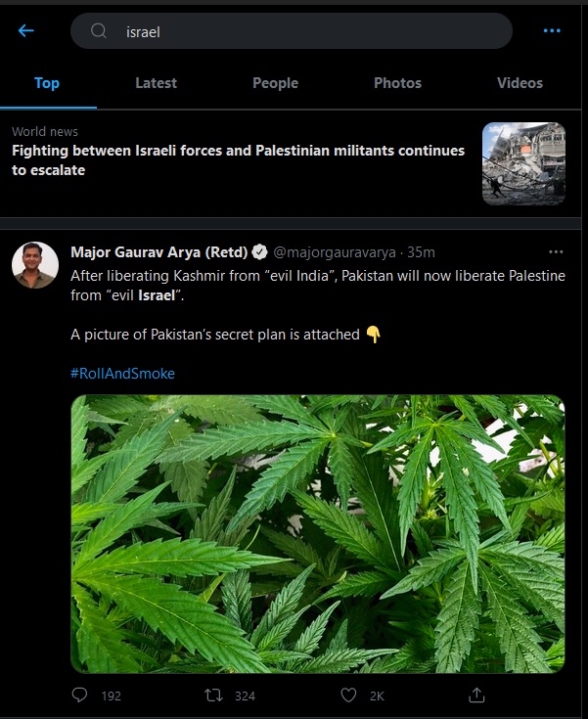Open Major Gaurav Arya's profile avatar
Viewport: 588px width, 719px height.
tap(34, 265)
